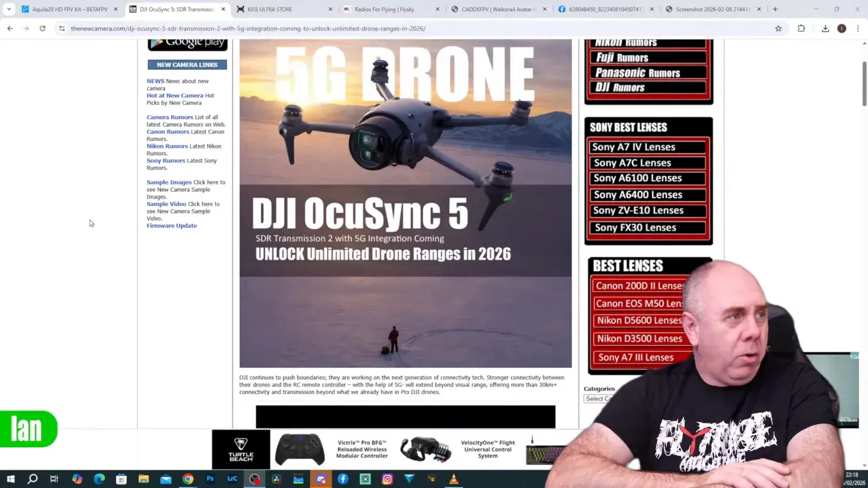
Task: Open Facebook from the taskbar
Action: 343,479
